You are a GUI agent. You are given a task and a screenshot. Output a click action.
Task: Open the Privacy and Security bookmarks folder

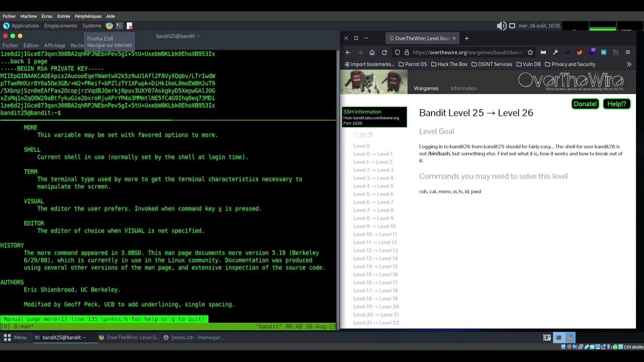point(570,64)
